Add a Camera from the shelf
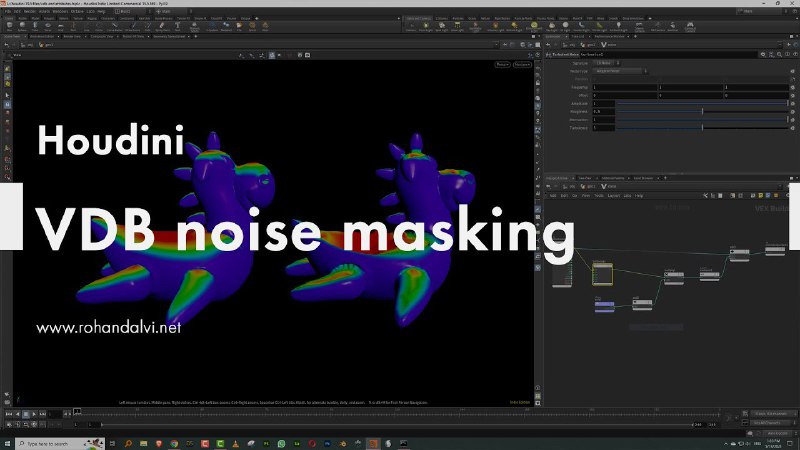800x450 pixels. tap(411, 26)
